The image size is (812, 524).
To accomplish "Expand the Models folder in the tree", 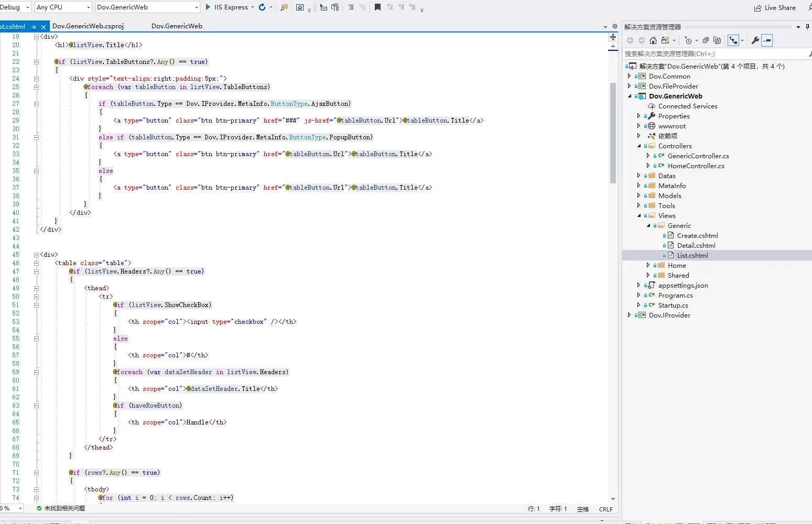I will (638, 195).
